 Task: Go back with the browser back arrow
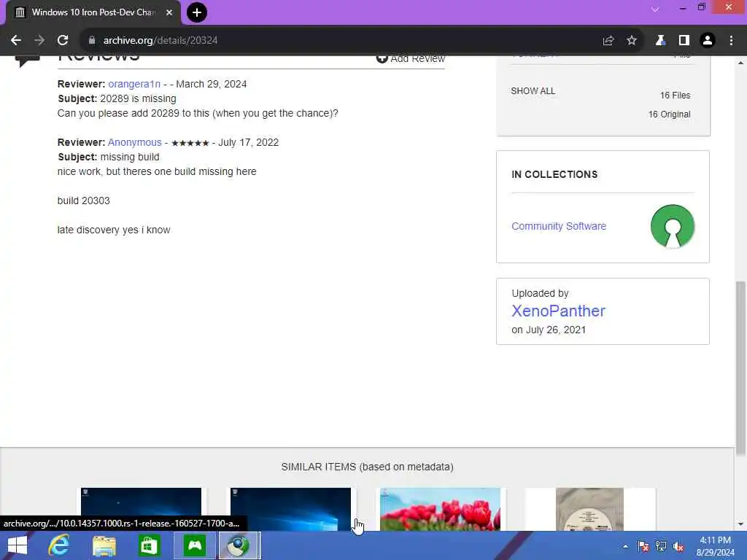tap(16, 41)
